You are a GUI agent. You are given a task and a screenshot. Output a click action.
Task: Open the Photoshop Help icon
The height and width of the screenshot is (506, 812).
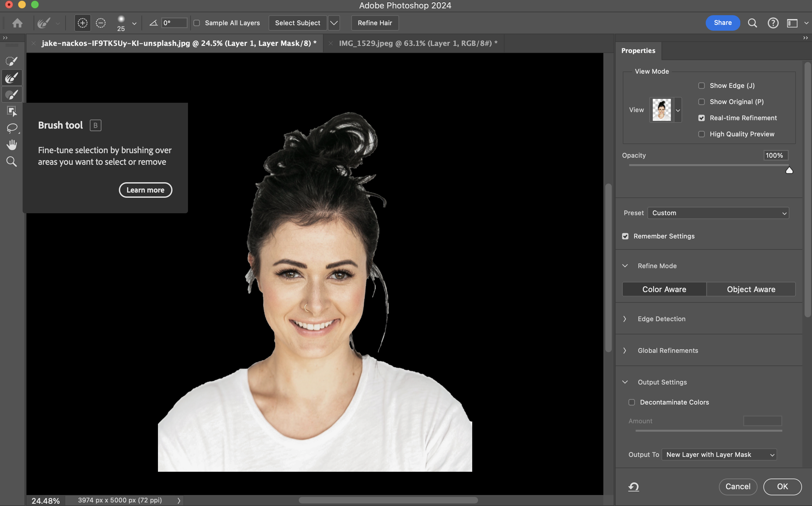[773, 23]
